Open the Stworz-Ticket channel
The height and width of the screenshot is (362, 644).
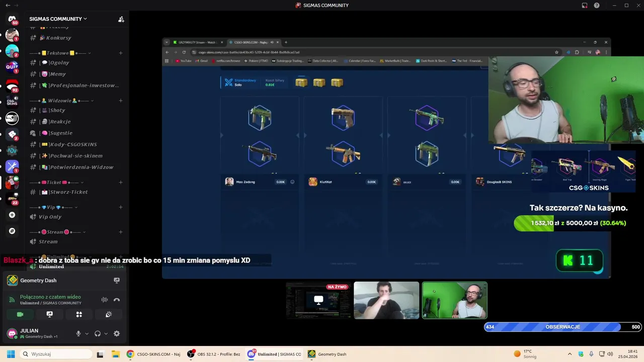75,192
